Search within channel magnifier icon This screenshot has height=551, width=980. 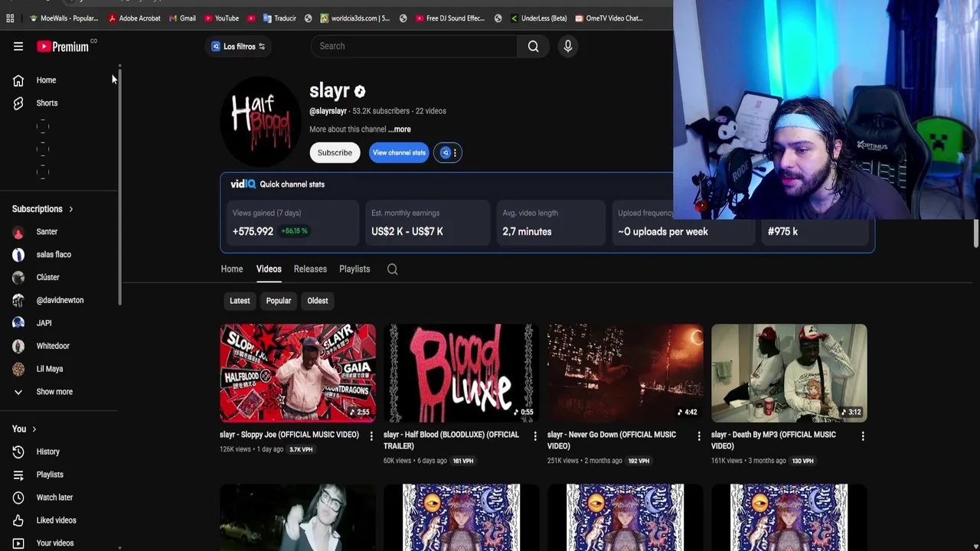pos(392,269)
